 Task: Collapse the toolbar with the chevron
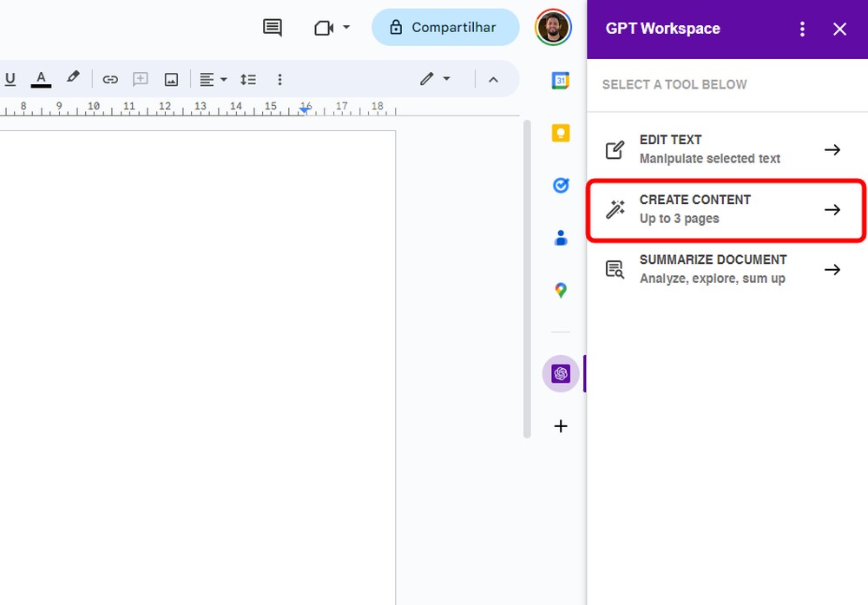(494, 79)
